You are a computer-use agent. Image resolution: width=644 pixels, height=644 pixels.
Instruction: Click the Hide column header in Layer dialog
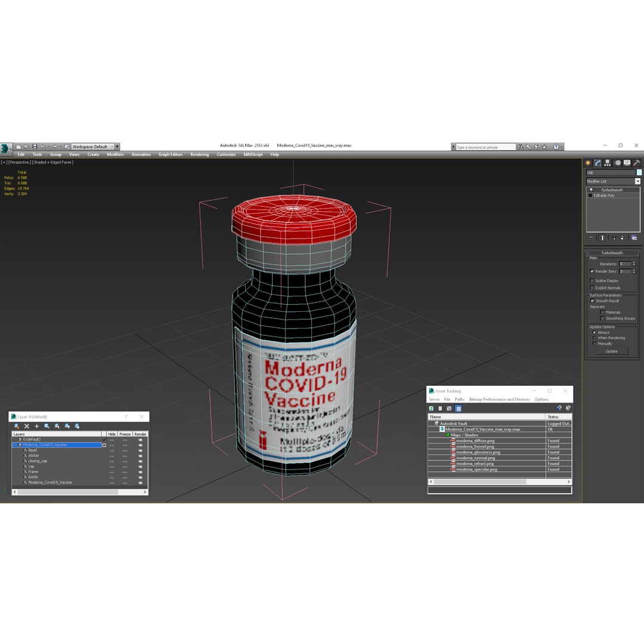click(112, 434)
